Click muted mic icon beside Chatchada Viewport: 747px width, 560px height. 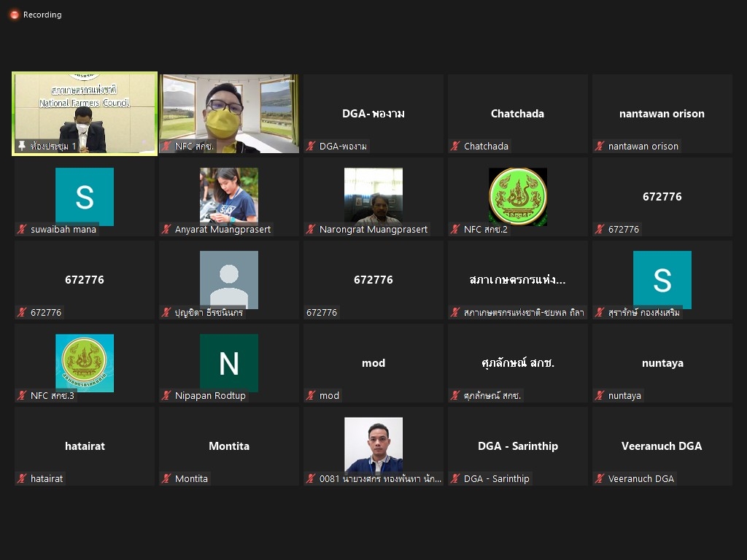pos(455,146)
